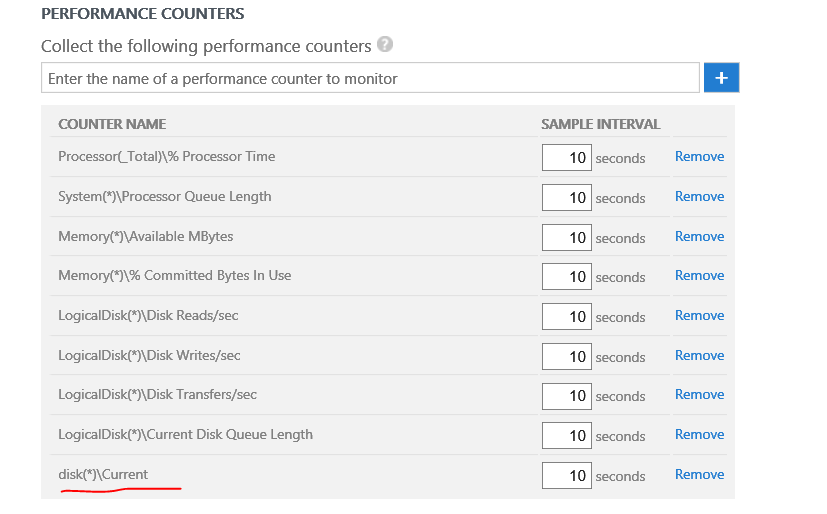Click the COUNTER NAME column header
Image resolution: width=827 pixels, height=514 pixels.
[x=112, y=124]
